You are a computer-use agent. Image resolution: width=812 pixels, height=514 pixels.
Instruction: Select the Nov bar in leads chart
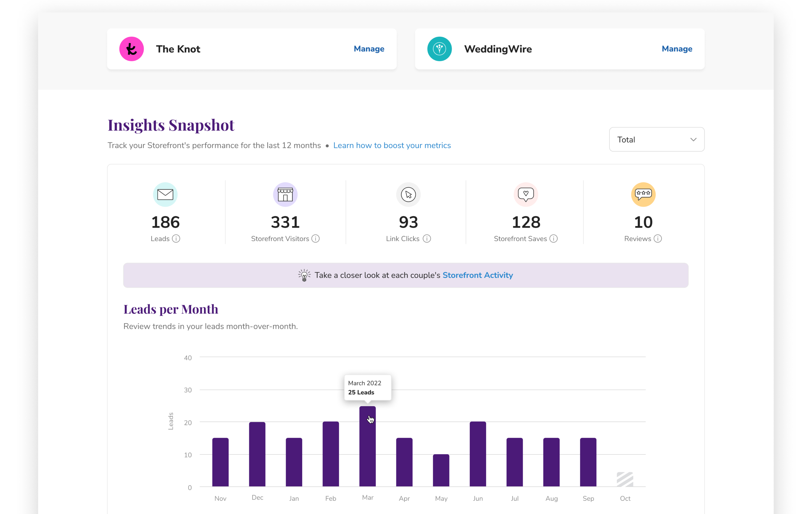coord(221,462)
